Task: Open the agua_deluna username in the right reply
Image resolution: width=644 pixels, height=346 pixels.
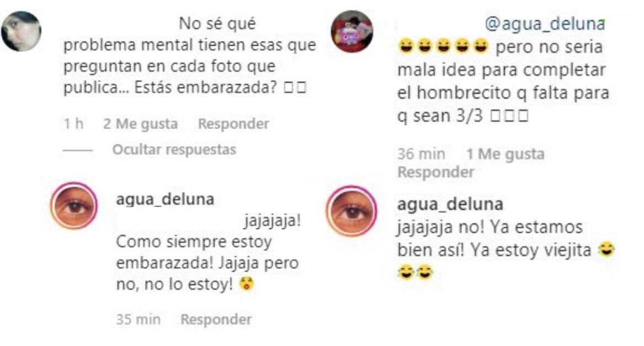Action: pos(450,204)
